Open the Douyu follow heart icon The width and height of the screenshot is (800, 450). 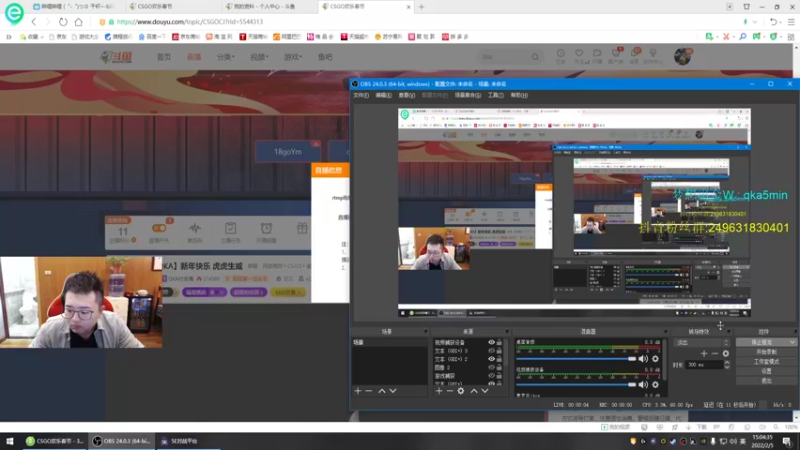(579, 53)
